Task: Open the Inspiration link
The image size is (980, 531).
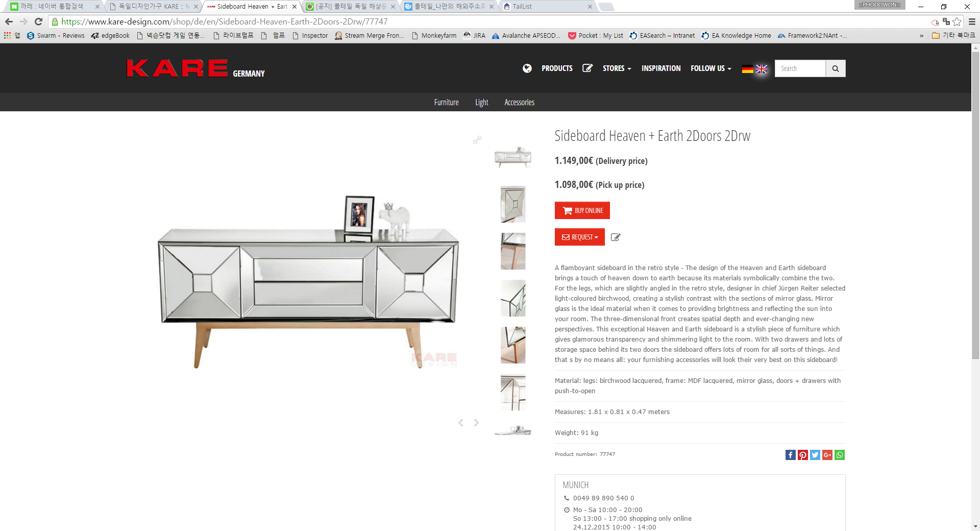Action: 660,68
